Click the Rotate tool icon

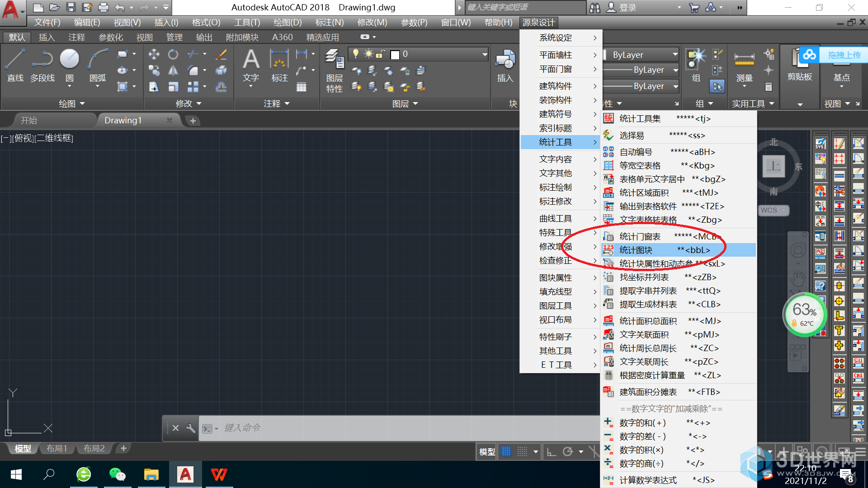173,54
